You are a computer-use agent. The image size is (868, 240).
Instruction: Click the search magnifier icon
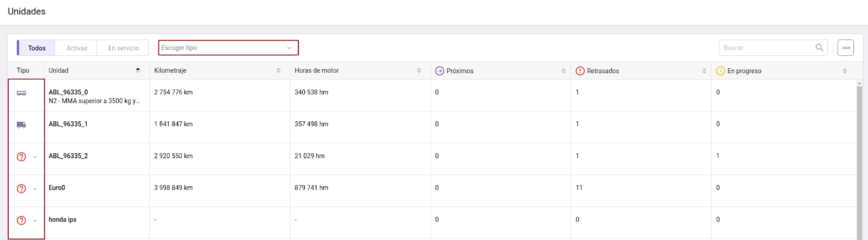[x=819, y=48]
